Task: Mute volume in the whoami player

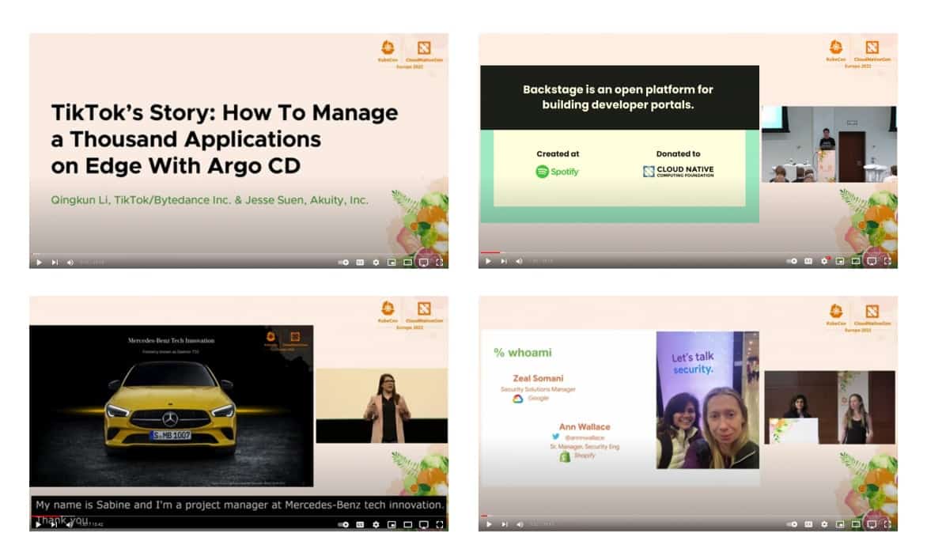Action: point(519,524)
